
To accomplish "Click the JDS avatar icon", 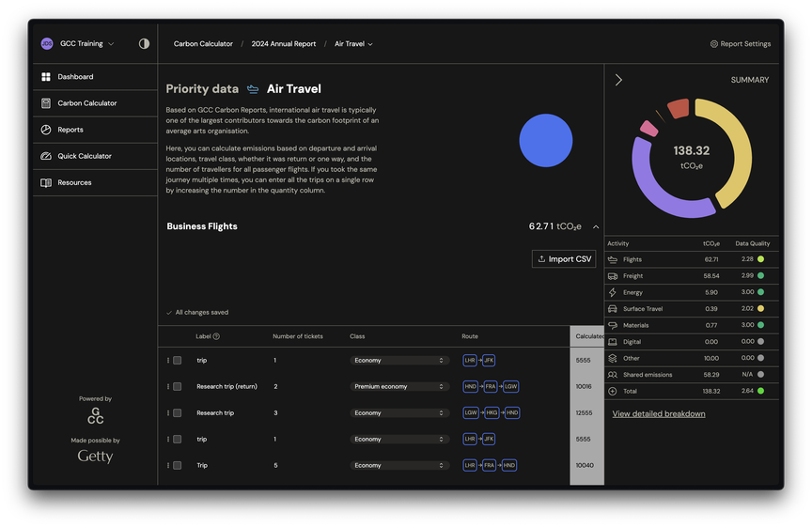I will tap(47, 43).
